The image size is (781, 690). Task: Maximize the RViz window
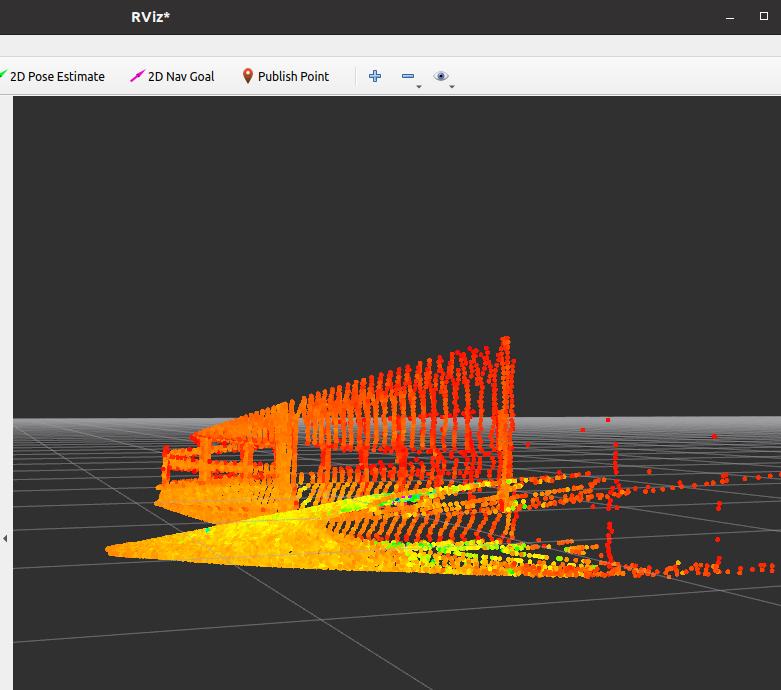[764, 17]
